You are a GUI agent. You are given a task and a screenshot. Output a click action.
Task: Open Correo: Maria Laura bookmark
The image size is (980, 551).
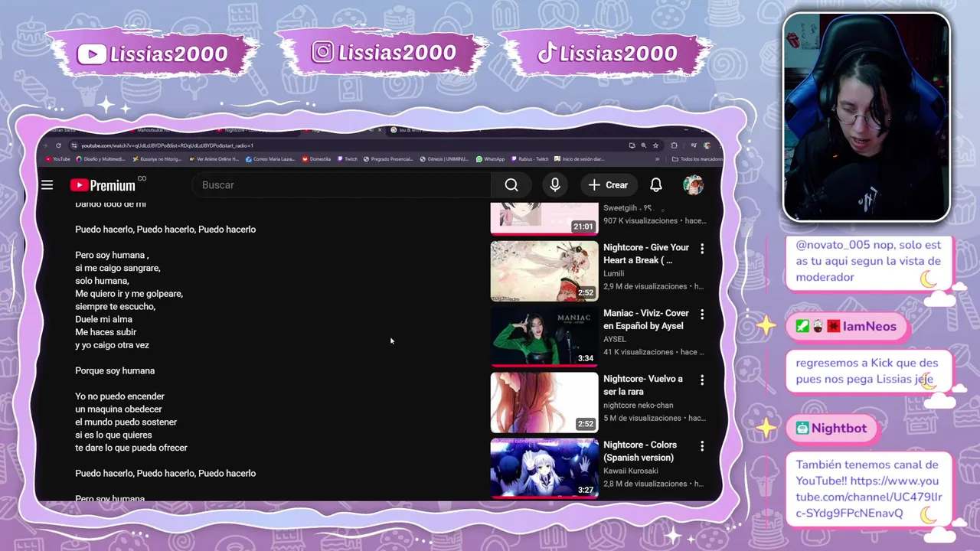point(270,159)
